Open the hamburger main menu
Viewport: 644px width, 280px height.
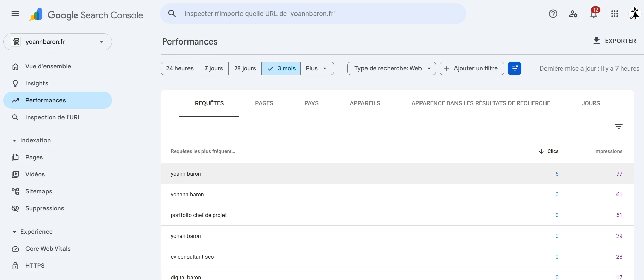point(15,14)
